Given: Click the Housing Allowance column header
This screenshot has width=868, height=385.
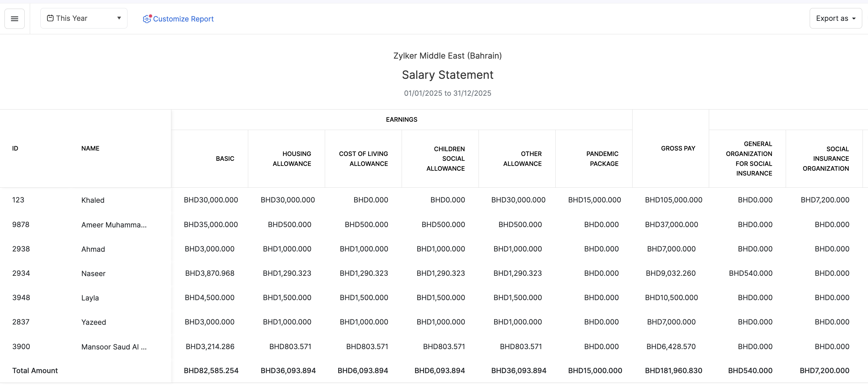Looking at the screenshot, I should (x=291, y=159).
